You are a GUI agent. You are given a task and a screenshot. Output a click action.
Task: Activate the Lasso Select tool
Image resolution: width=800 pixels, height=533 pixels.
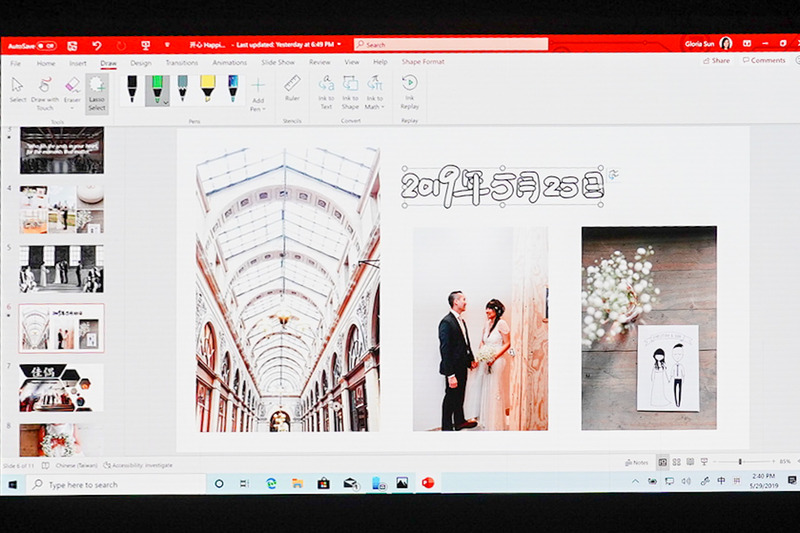tap(96, 93)
